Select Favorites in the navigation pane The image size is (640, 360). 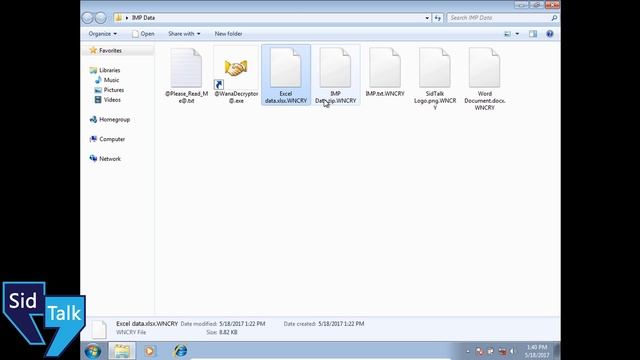pos(110,51)
